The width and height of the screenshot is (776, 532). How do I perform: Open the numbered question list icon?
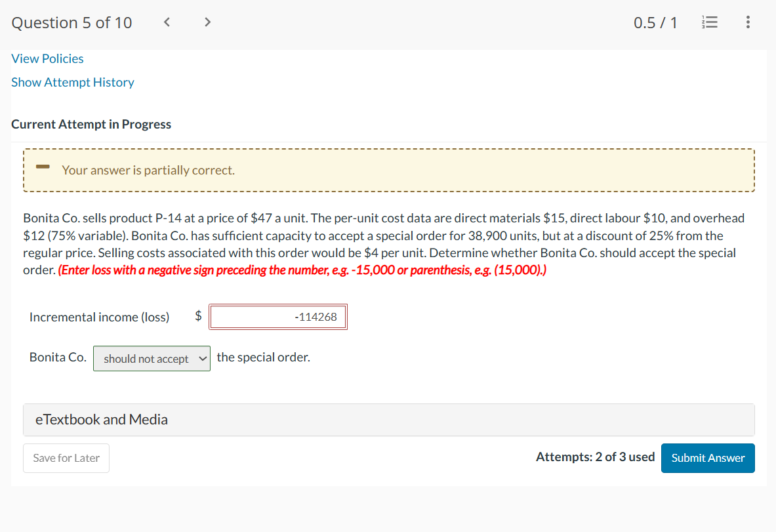tap(710, 22)
